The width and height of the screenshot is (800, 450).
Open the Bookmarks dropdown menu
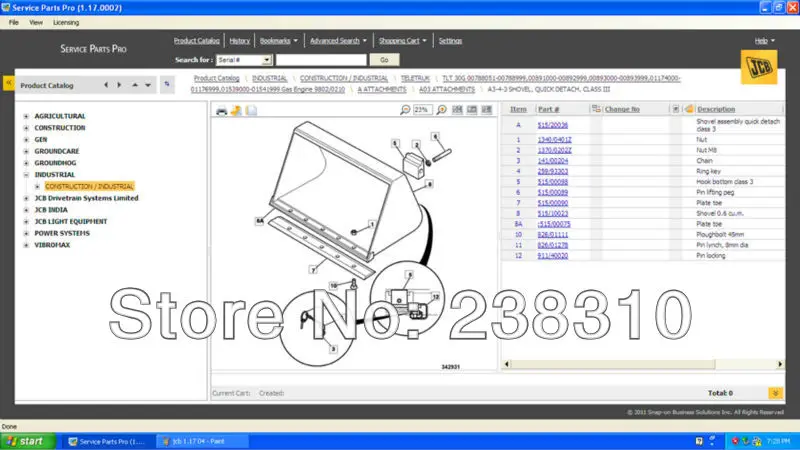point(279,41)
